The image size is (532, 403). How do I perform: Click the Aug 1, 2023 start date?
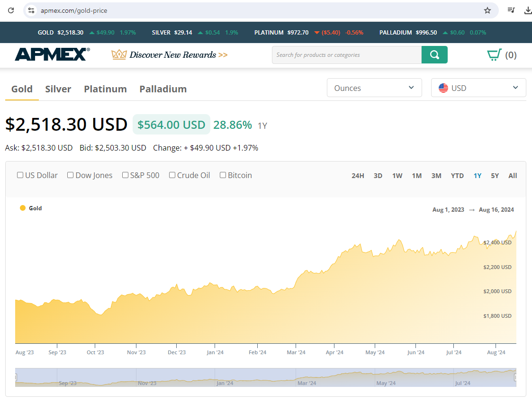click(x=448, y=210)
